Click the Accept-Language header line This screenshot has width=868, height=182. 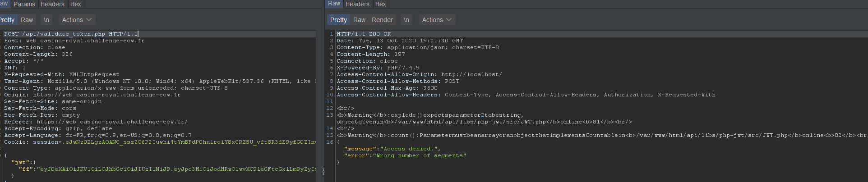(98, 135)
